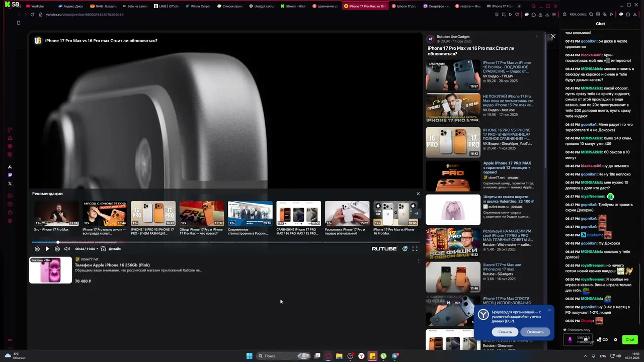Go back with the browser arrow
The width and height of the screenshot is (644, 362).
point(19,15)
